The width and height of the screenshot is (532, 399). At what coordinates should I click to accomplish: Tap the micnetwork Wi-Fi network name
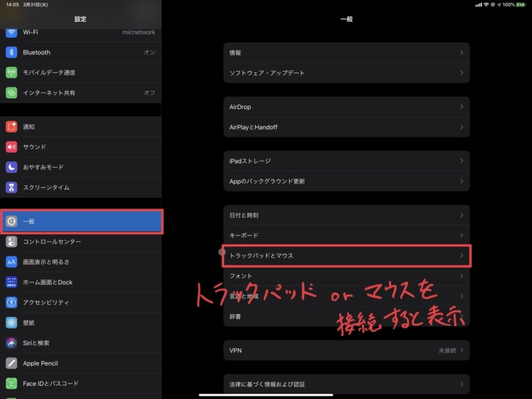pos(139,32)
